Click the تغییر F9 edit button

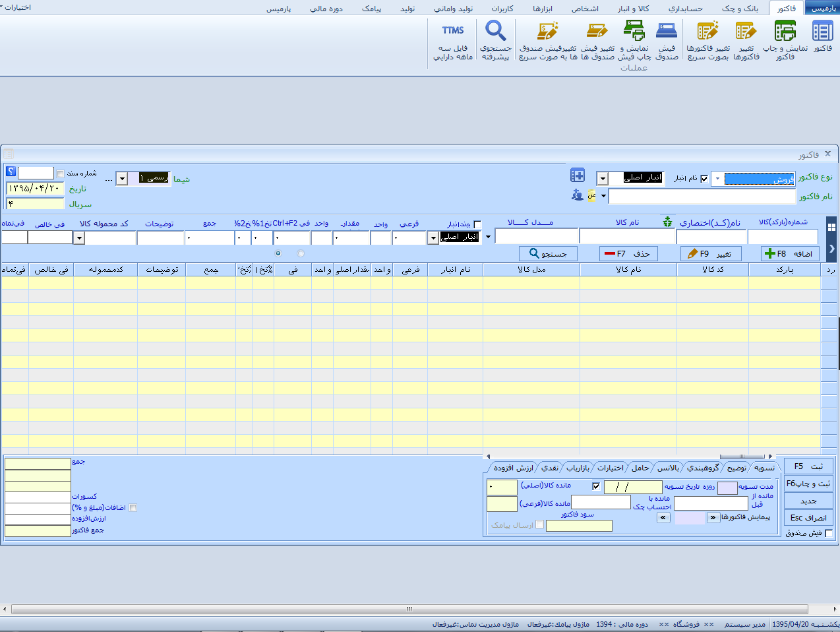[710, 253]
